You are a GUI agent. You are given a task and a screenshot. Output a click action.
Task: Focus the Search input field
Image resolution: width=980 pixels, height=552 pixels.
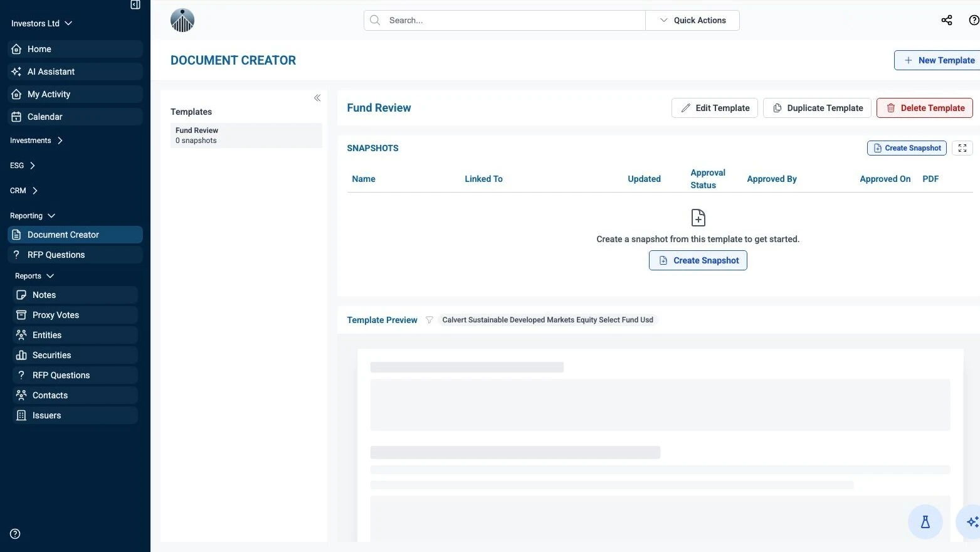505,20
